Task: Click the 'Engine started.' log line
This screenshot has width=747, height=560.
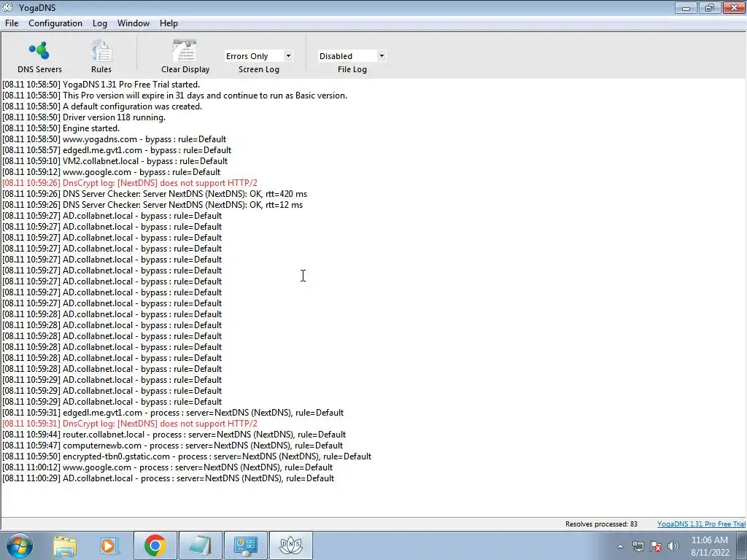Action: 61,128
